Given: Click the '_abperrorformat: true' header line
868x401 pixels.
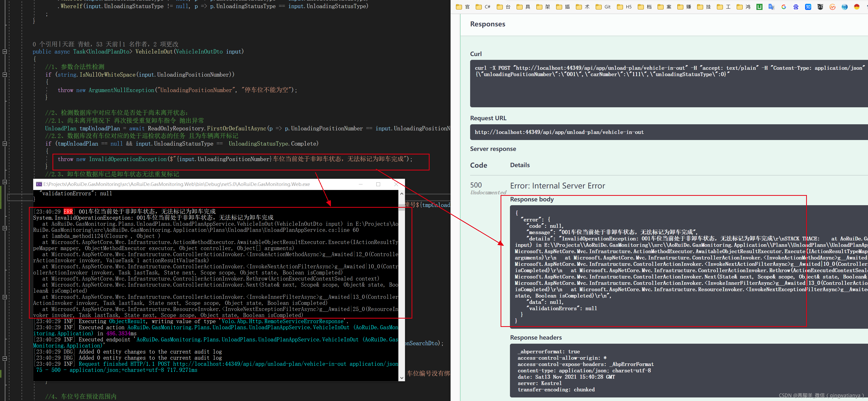Looking at the screenshot, I should pyautogui.click(x=548, y=352).
